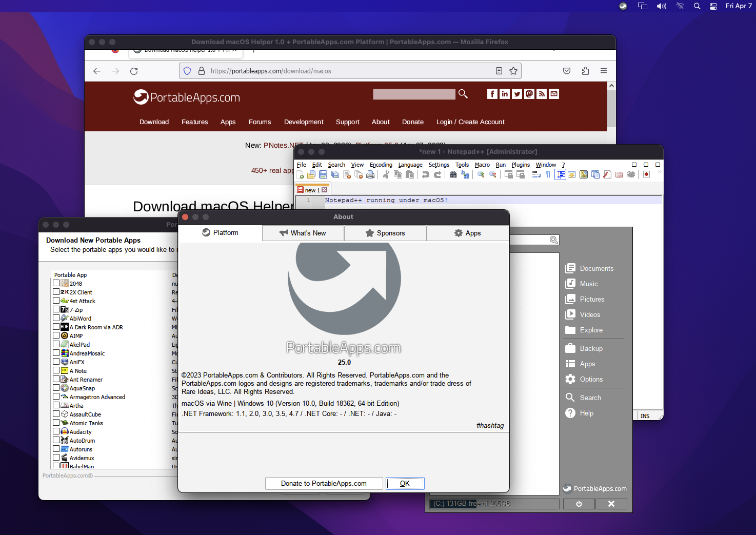Viewport: 756px width, 535px height.
Task: Open the Firefox application menu
Action: click(x=603, y=71)
